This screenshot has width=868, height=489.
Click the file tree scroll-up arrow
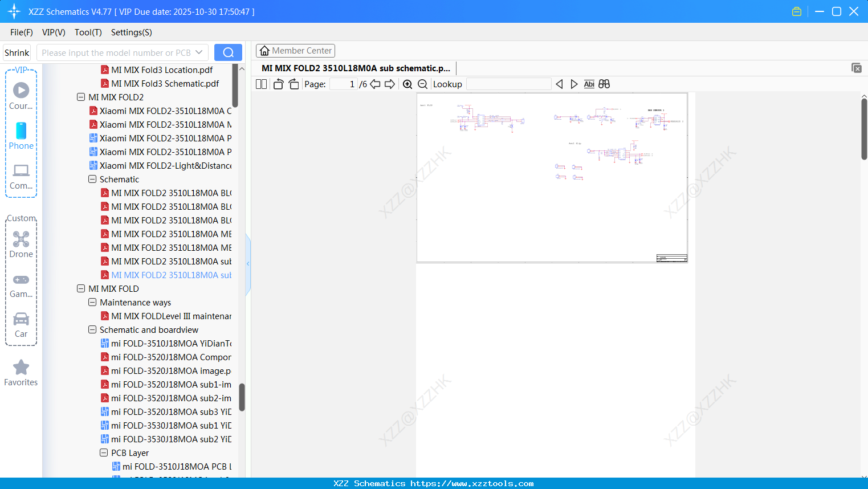point(242,68)
